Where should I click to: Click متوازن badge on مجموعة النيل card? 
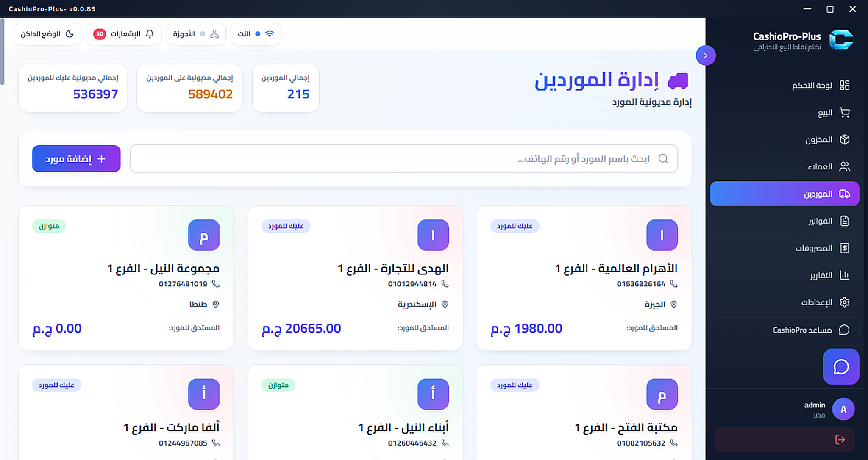point(49,226)
